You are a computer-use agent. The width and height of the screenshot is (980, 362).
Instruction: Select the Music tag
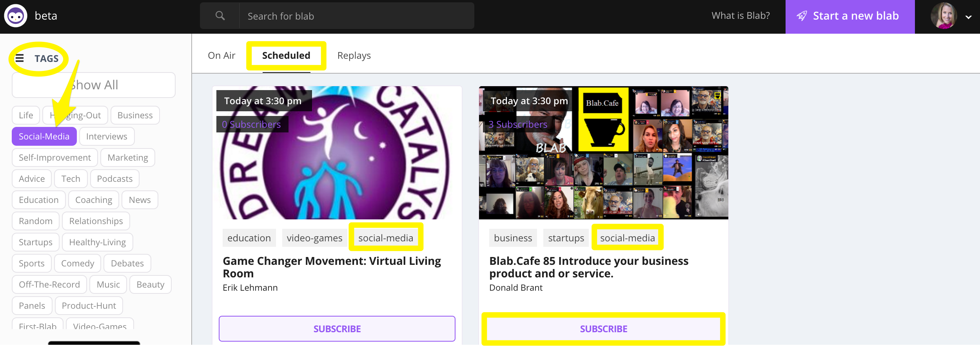(108, 284)
